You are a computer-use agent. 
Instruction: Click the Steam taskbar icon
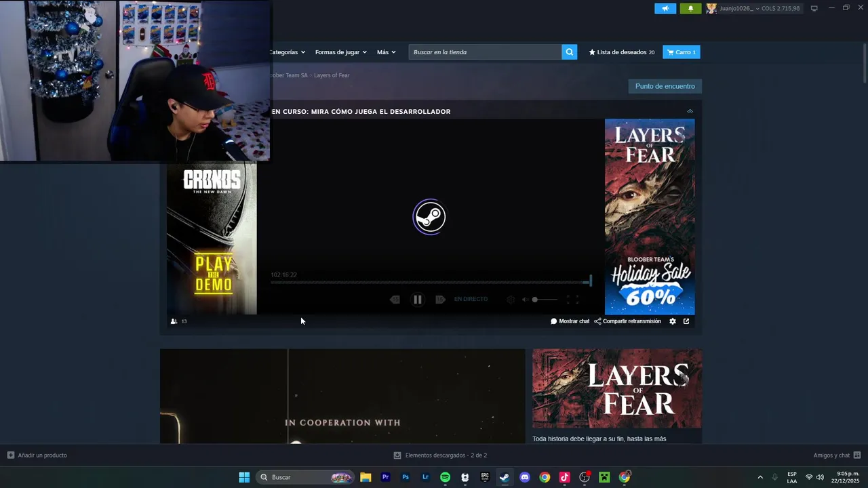pyautogui.click(x=505, y=477)
